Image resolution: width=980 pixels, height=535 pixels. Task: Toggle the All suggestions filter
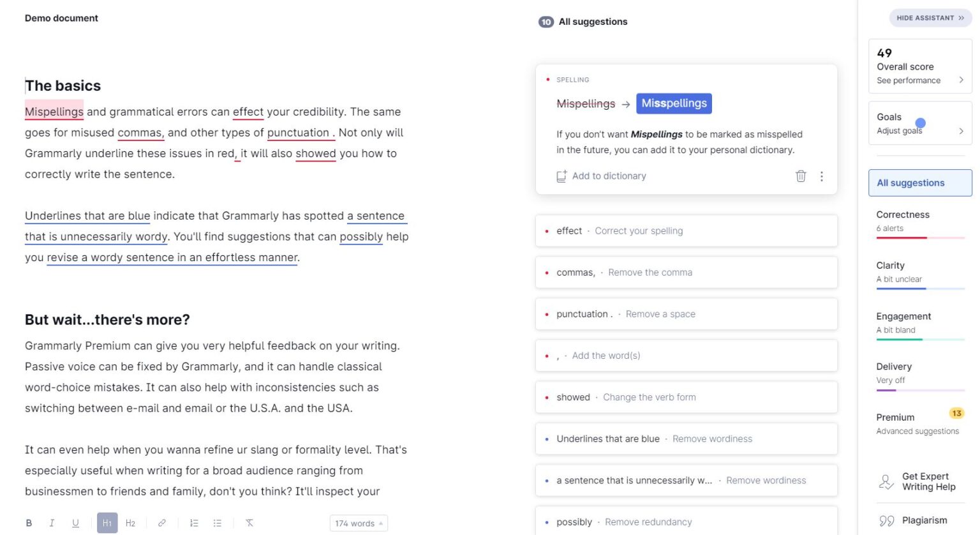pos(919,183)
